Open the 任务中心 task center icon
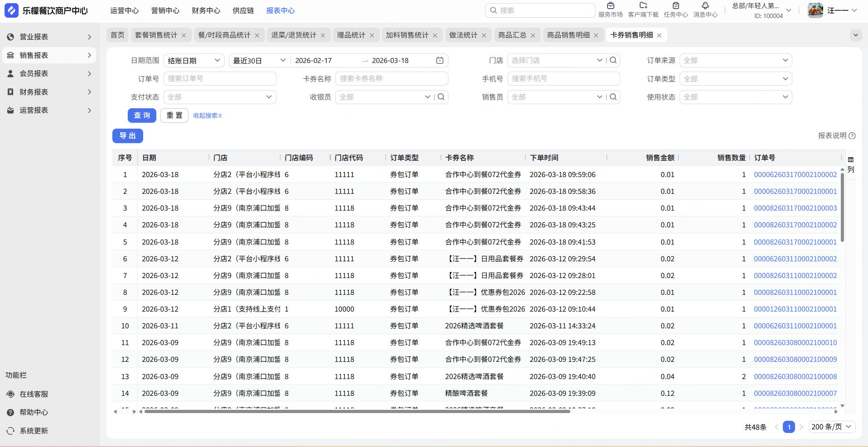The width and height of the screenshot is (868, 447). coord(675,6)
